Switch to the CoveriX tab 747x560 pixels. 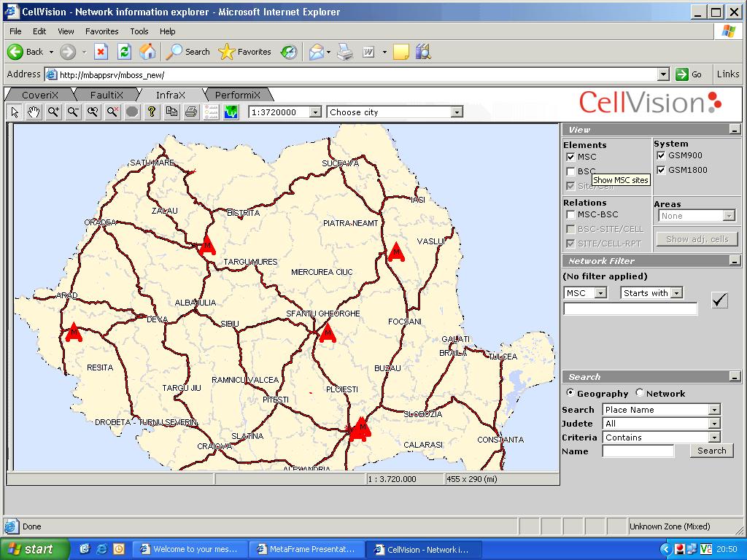click(40, 95)
